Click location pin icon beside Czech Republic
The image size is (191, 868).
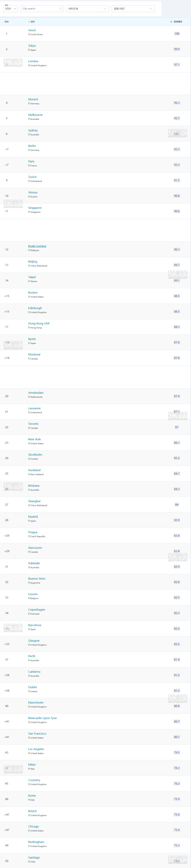click(29, 536)
